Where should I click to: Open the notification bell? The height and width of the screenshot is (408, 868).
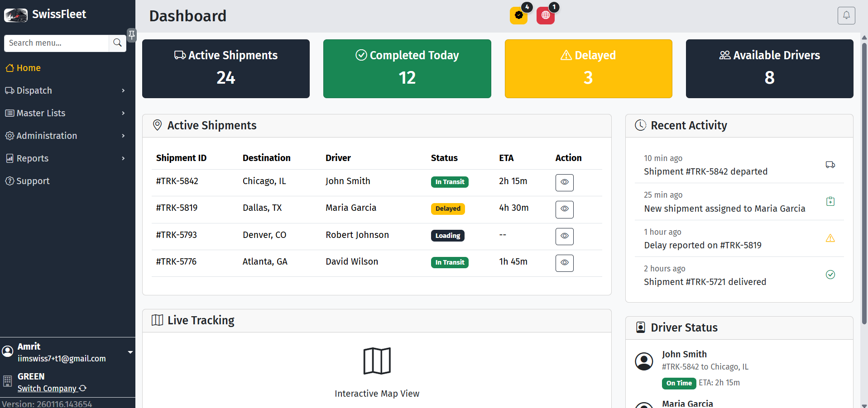point(846,16)
